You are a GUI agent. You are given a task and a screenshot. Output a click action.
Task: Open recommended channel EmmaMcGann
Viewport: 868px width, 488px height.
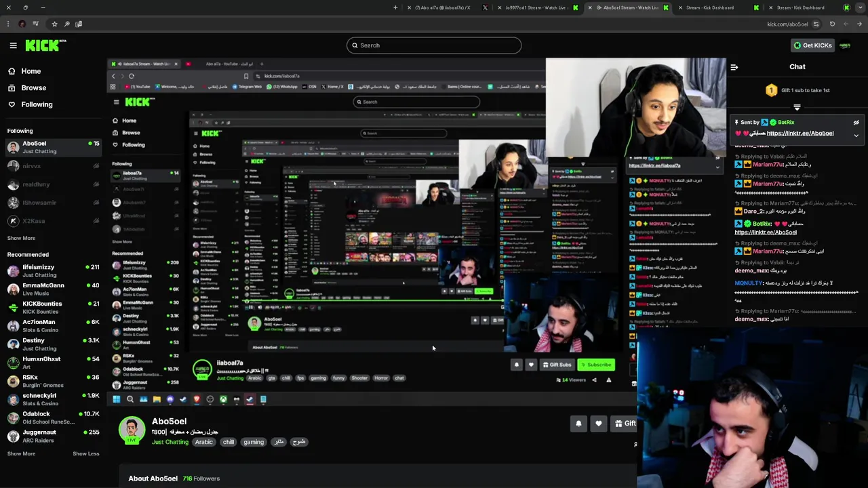53,289
